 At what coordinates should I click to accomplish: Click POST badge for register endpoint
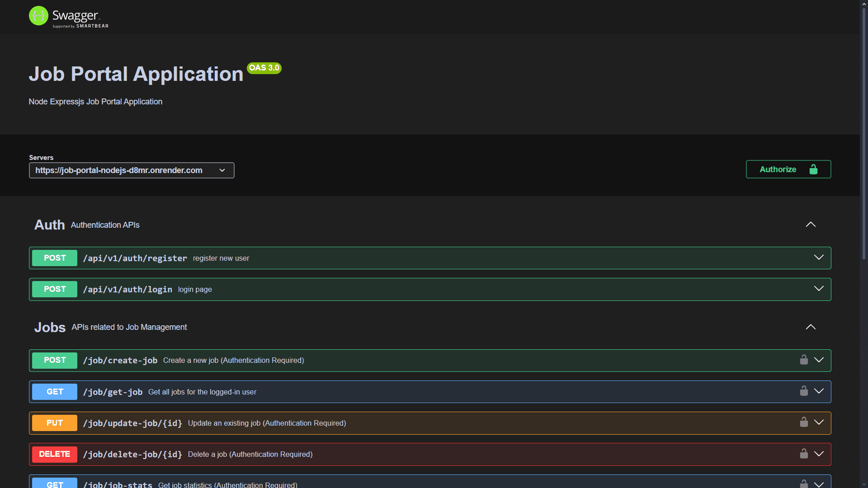55,258
